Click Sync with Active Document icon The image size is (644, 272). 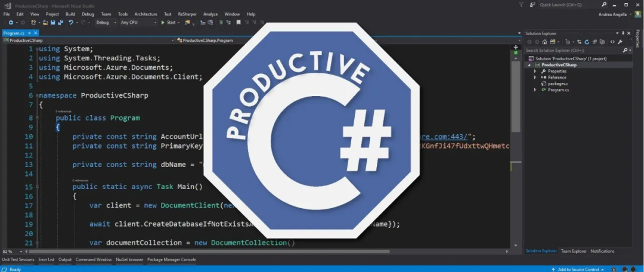coord(580,42)
